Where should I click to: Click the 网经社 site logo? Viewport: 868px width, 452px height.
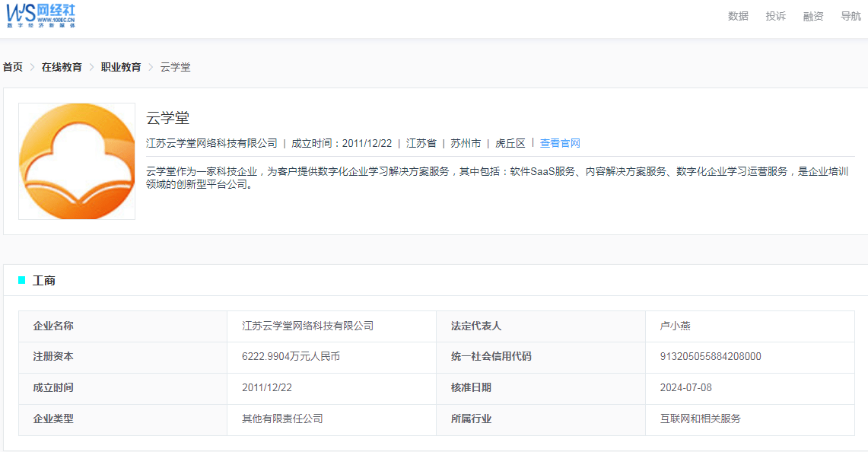(x=40, y=15)
